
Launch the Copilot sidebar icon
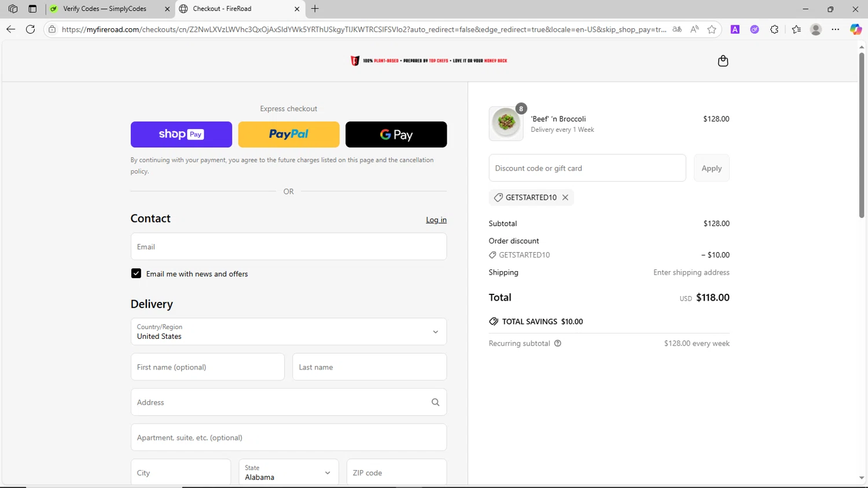(x=855, y=29)
